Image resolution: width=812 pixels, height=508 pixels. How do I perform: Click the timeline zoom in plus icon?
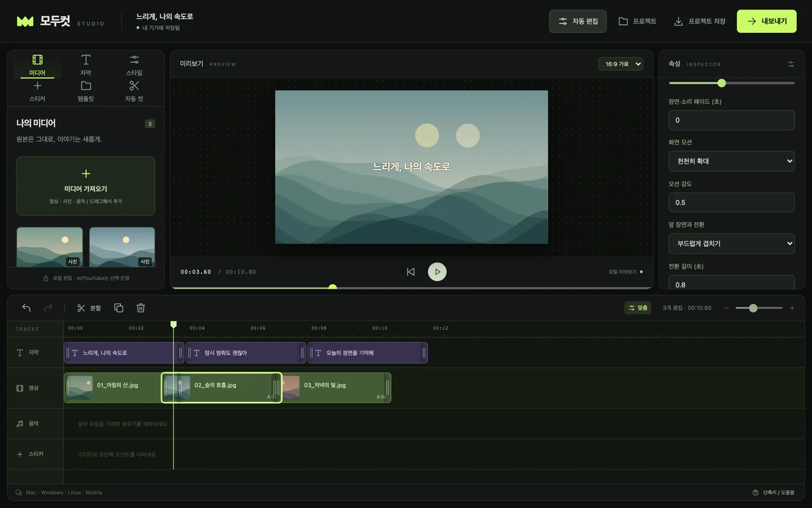pos(792,308)
